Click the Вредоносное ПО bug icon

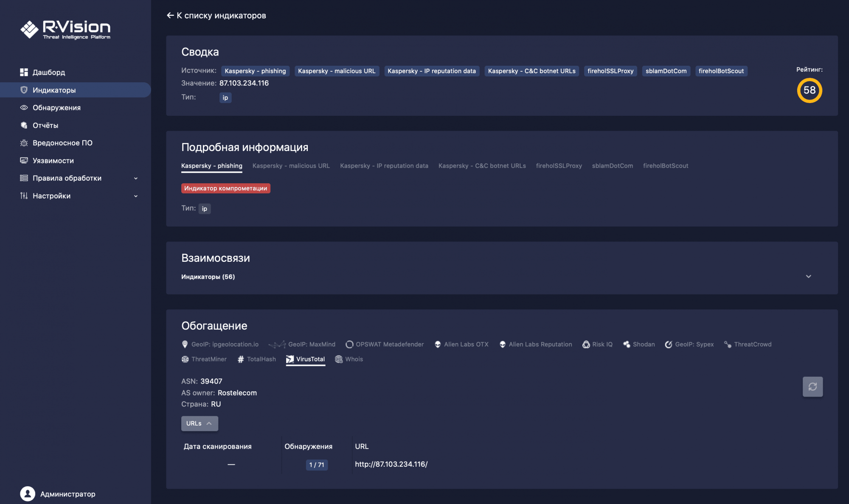24,143
